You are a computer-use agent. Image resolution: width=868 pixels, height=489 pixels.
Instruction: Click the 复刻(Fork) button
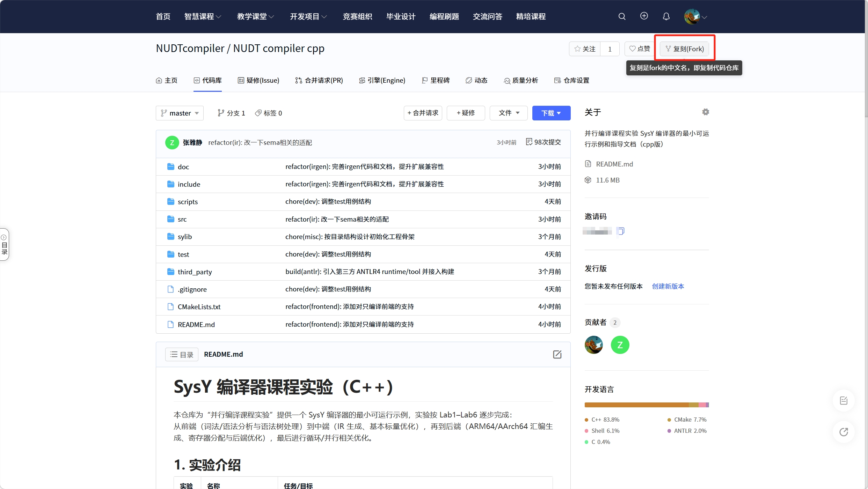(684, 49)
